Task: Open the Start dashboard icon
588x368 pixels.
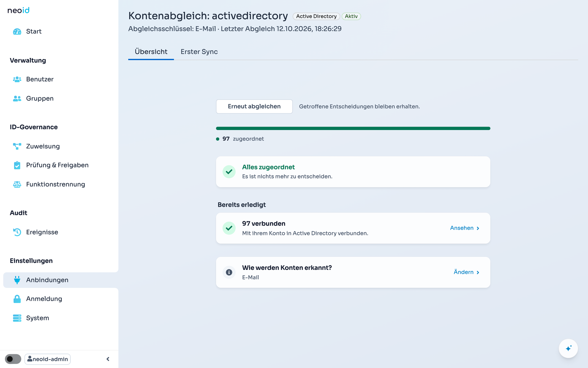Action: click(17, 32)
